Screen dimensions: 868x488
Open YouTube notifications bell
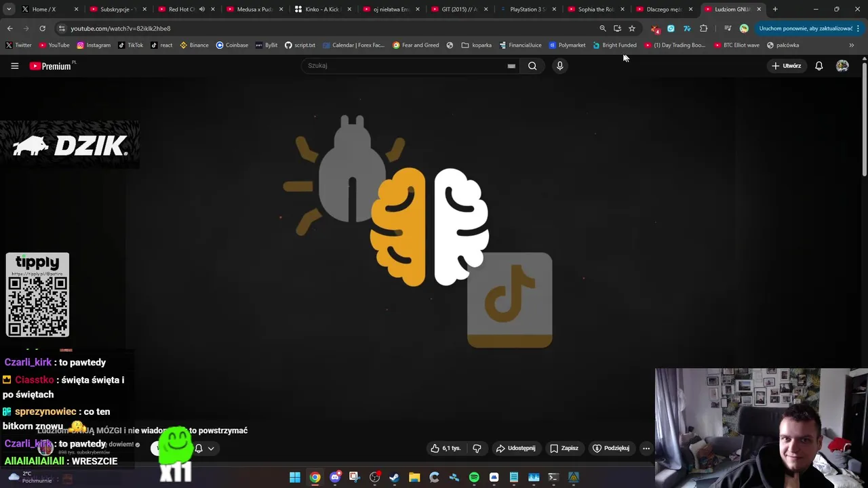pos(818,66)
